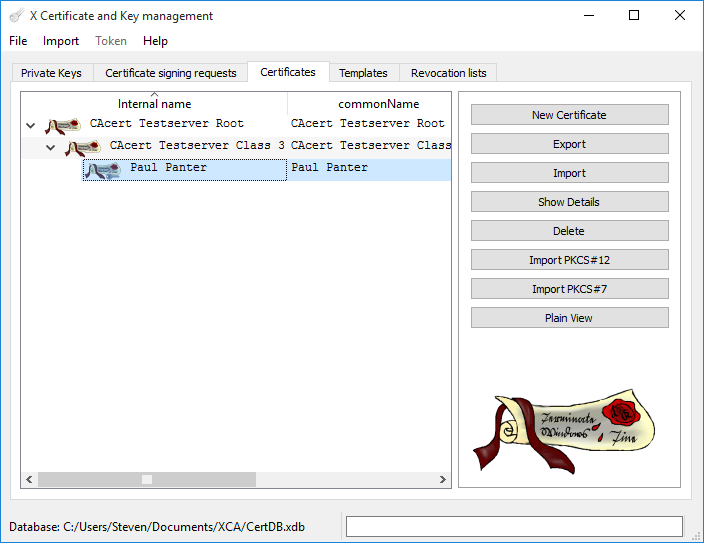Click the horizontal scrollbar right arrow
Screen dimensions: 704x543
tap(444, 480)
